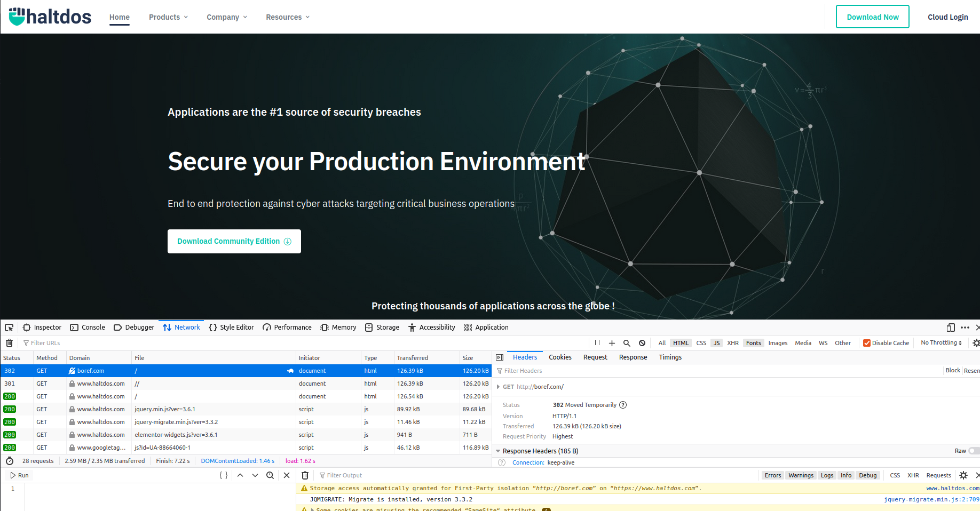Viewport: 980px width, 511px height.
Task: Clear network requests with trash icon
Action: point(9,343)
